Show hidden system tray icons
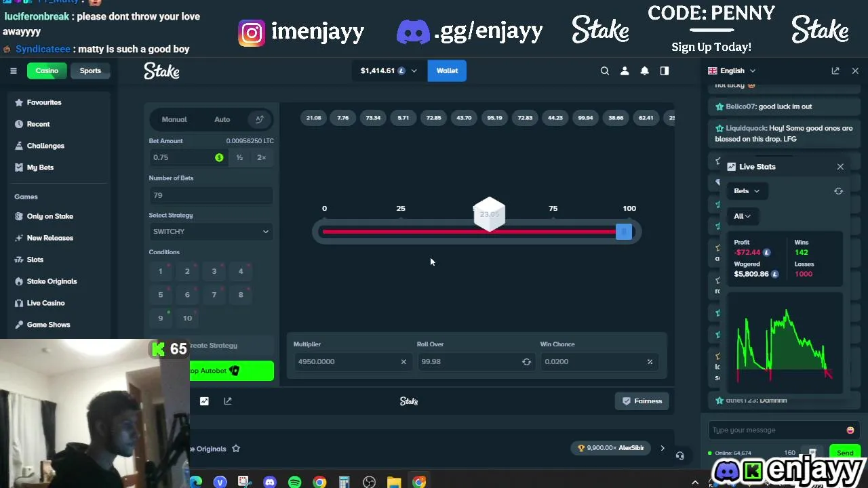Screen dimensions: 868x488 point(695,482)
